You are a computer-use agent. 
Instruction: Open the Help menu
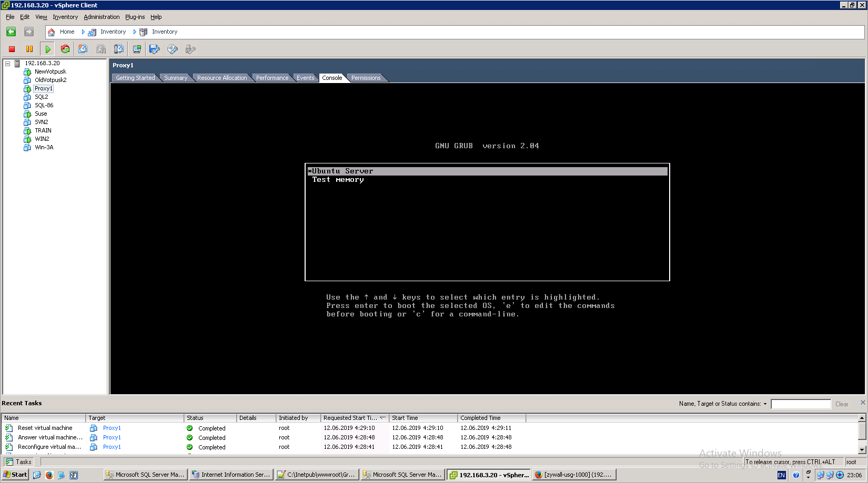pos(156,17)
